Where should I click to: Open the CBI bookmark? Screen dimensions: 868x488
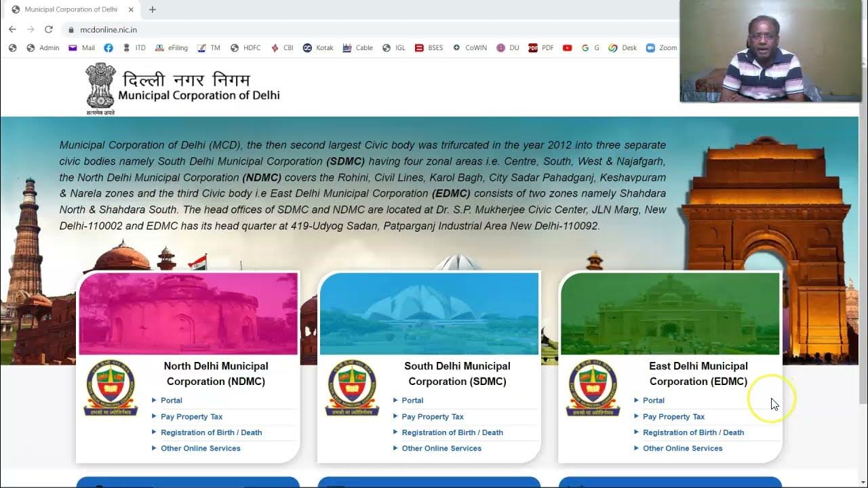pos(282,48)
